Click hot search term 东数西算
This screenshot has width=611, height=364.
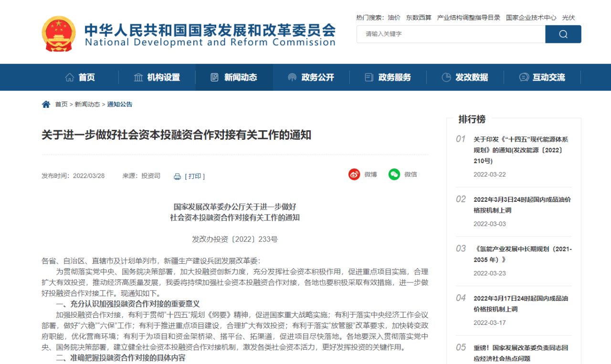point(419,18)
